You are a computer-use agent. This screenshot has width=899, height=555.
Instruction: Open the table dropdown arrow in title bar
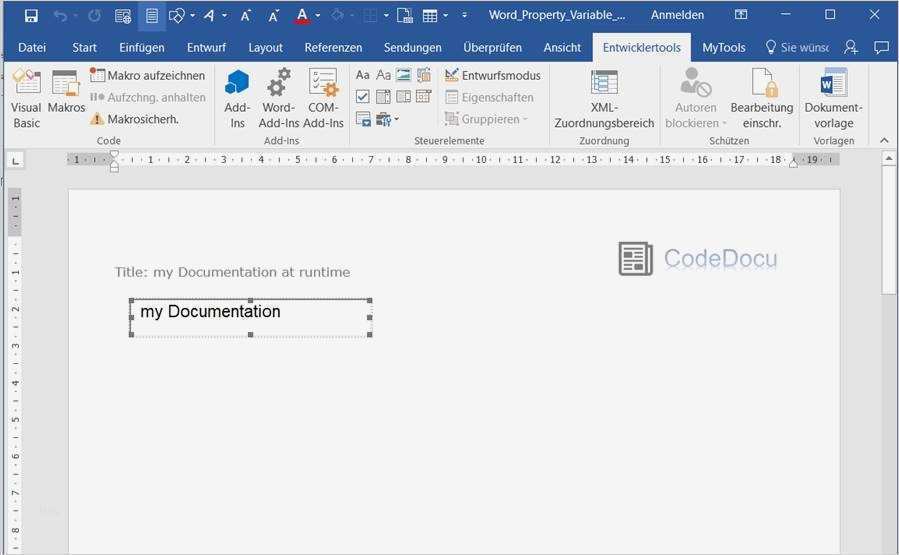click(445, 15)
